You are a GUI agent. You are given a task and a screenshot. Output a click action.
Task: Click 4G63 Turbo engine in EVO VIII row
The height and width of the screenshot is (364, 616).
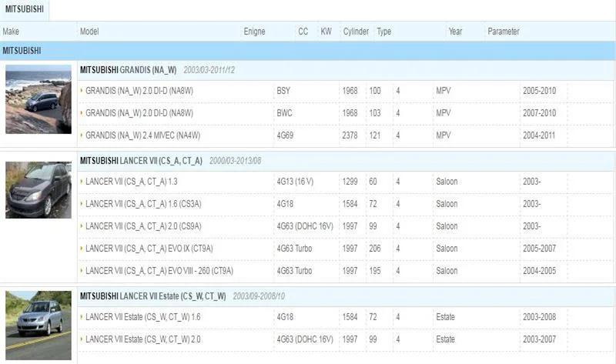294,271
